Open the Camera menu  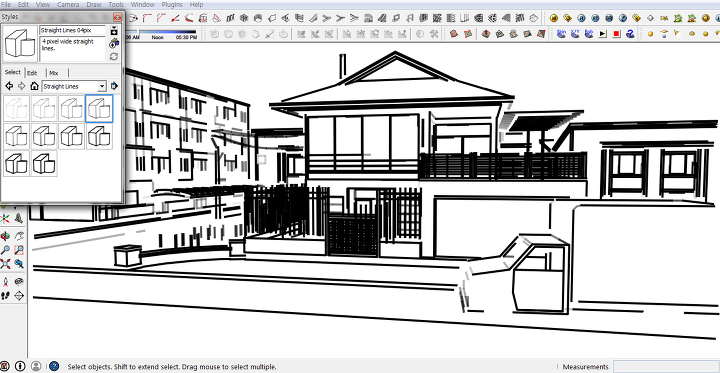tap(68, 5)
